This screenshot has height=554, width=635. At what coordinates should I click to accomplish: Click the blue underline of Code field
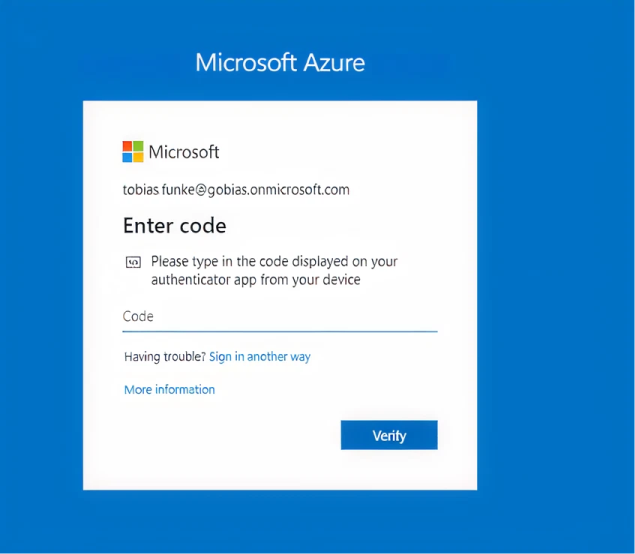280,331
